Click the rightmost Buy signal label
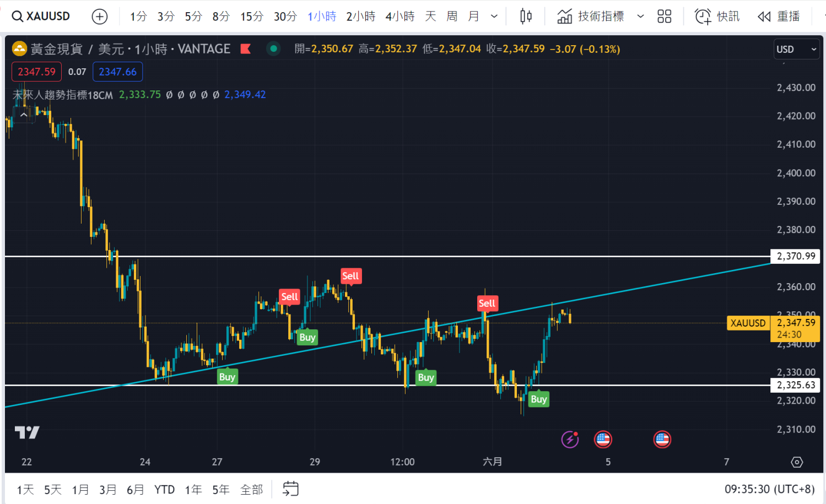826x504 pixels. coord(538,399)
